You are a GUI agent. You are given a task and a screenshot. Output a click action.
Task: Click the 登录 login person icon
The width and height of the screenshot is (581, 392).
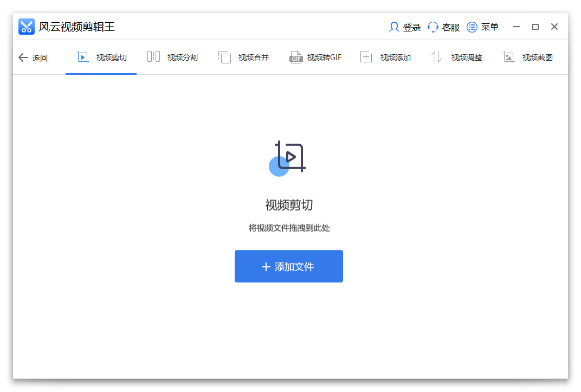[x=394, y=27]
